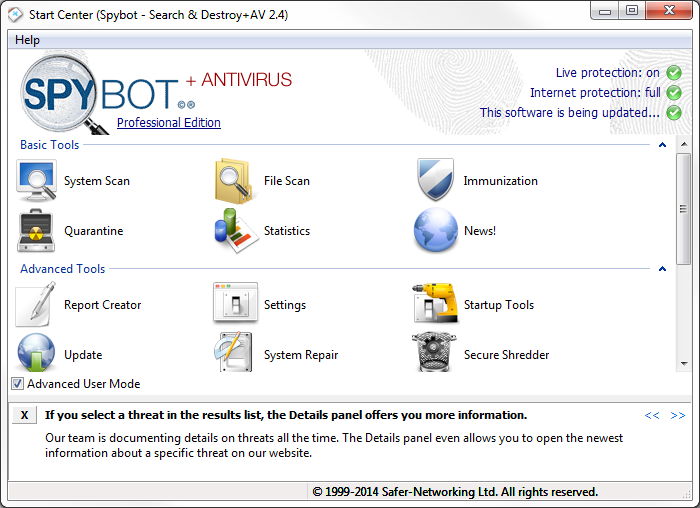Click the Statistics label
The width and height of the screenshot is (700, 508).
(x=287, y=231)
